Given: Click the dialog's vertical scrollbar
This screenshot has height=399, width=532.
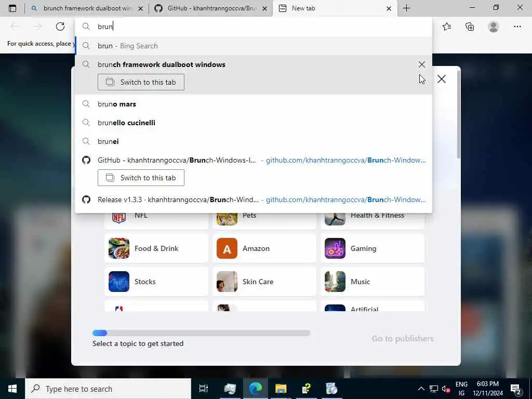Looking at the screenshot, I should [x=459, y=114].
